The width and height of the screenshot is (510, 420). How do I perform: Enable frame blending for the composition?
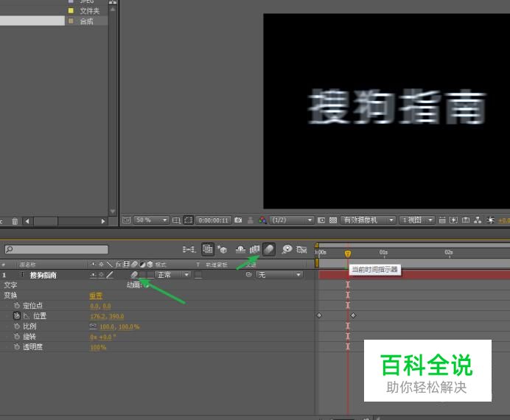[x=254, y=249]
